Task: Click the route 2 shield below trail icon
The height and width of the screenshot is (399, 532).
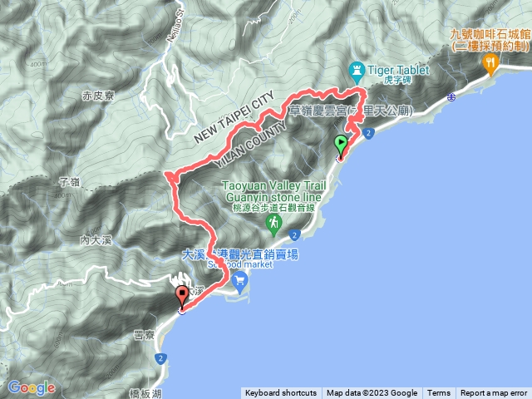Action: click(294, 234)
